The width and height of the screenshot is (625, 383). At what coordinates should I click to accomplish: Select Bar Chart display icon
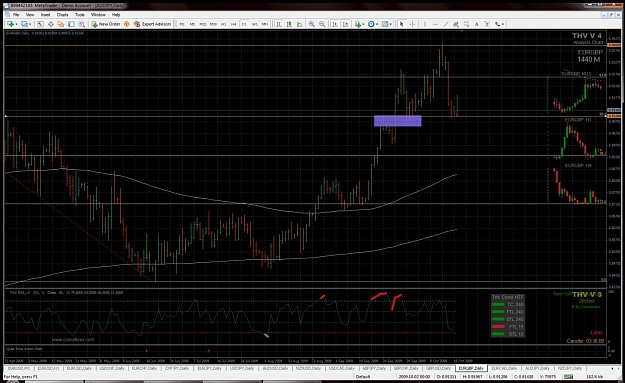coord(279,24)
